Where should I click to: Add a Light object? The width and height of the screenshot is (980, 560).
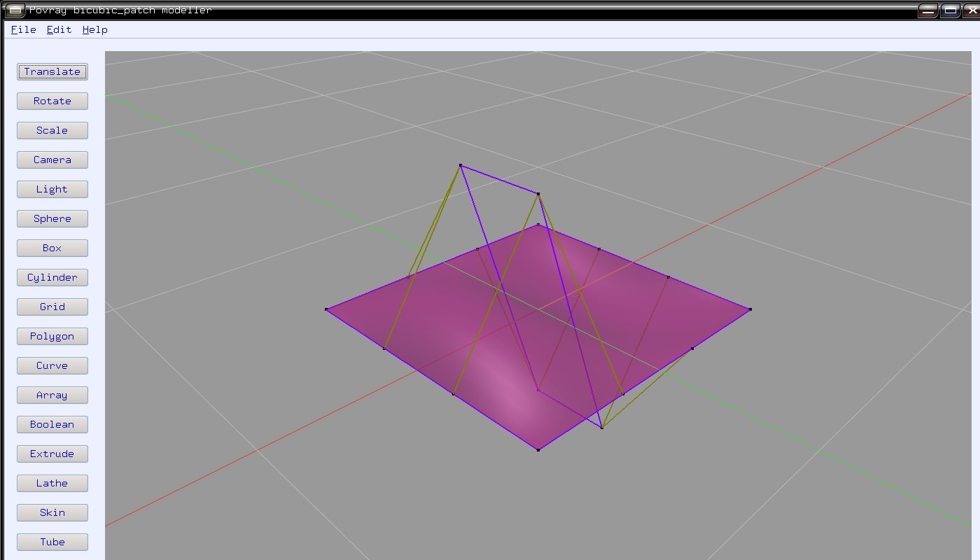(x=52, y=189)
